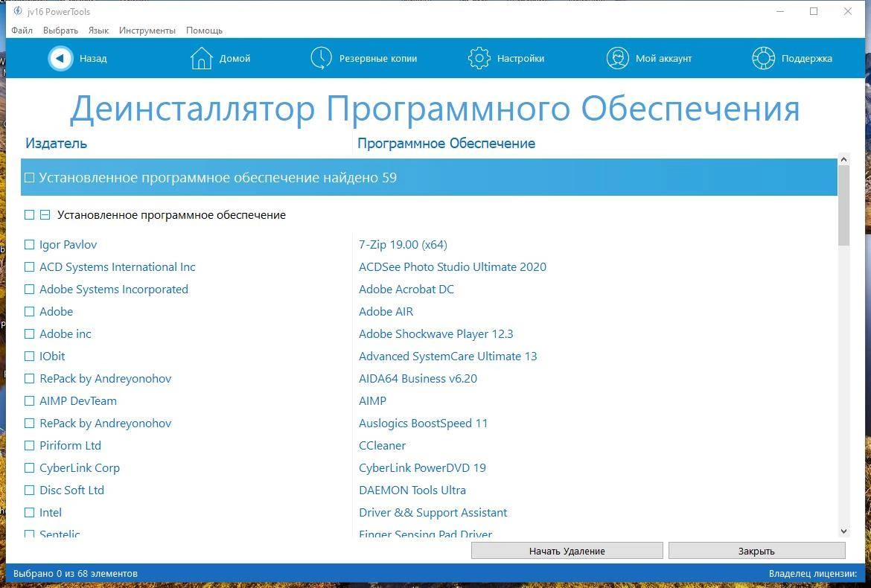Select Auslogics BoostSpeed 11
Screen dimensions: 871x588
tap(424, 423)
